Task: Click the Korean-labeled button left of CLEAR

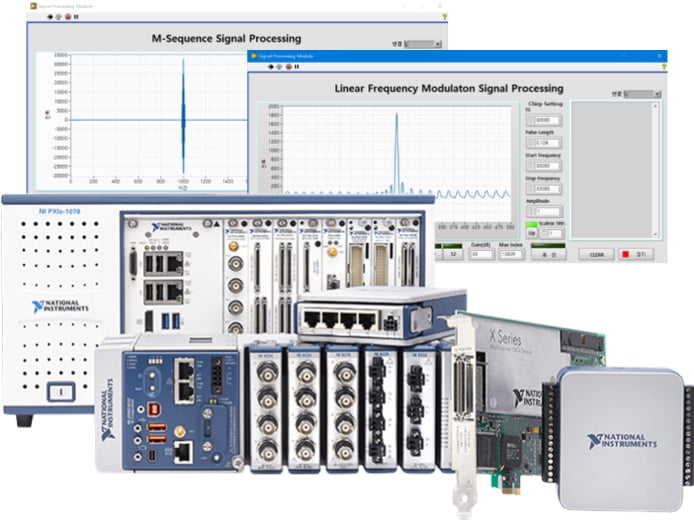Action: (x=548, y=254)
